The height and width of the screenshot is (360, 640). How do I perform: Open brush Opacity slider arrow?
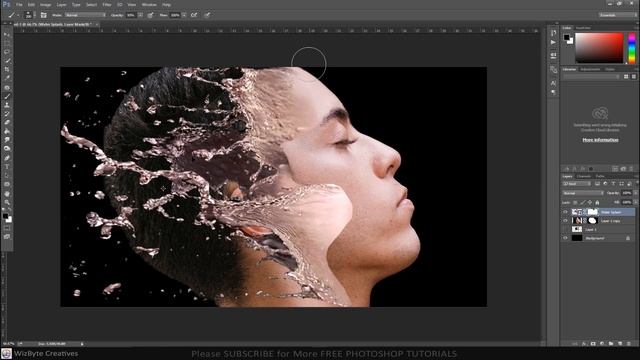[140, 15]
